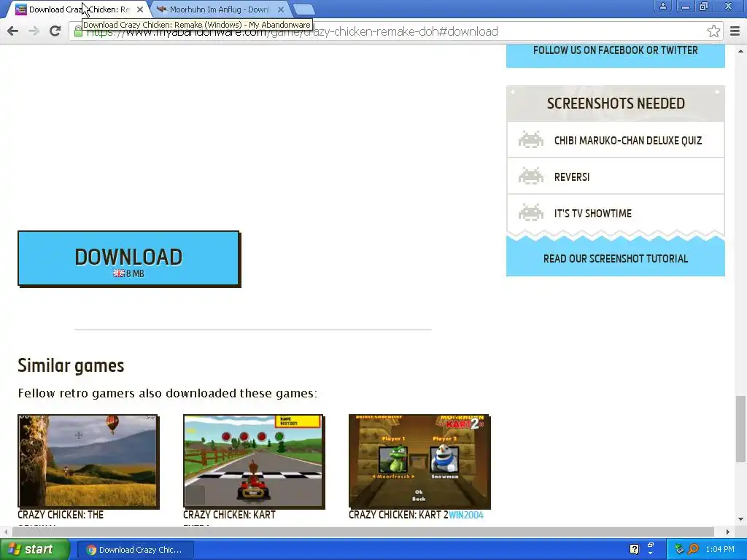Click the vertical scrollbar thumb
The image size is (747, 560).
740,429
